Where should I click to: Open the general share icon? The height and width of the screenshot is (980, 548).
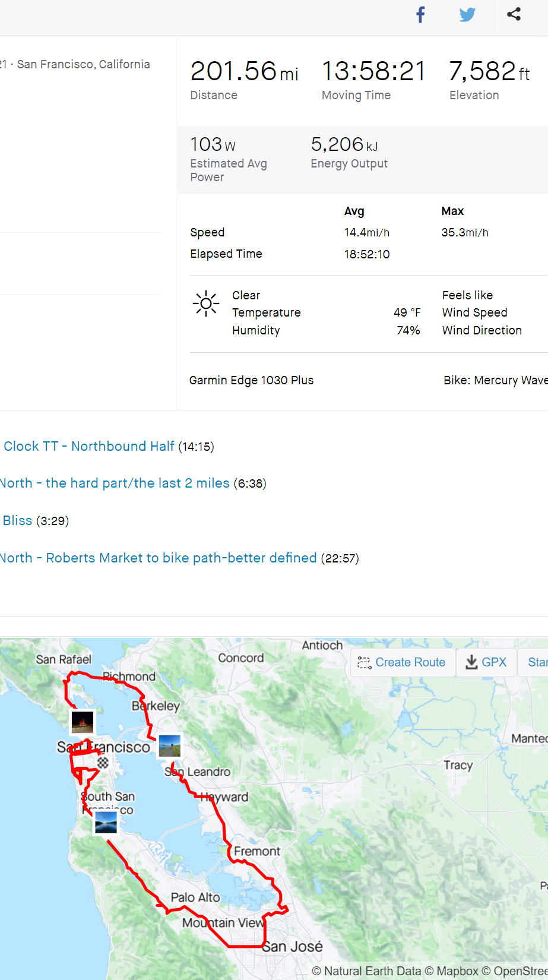pos(514,14)
